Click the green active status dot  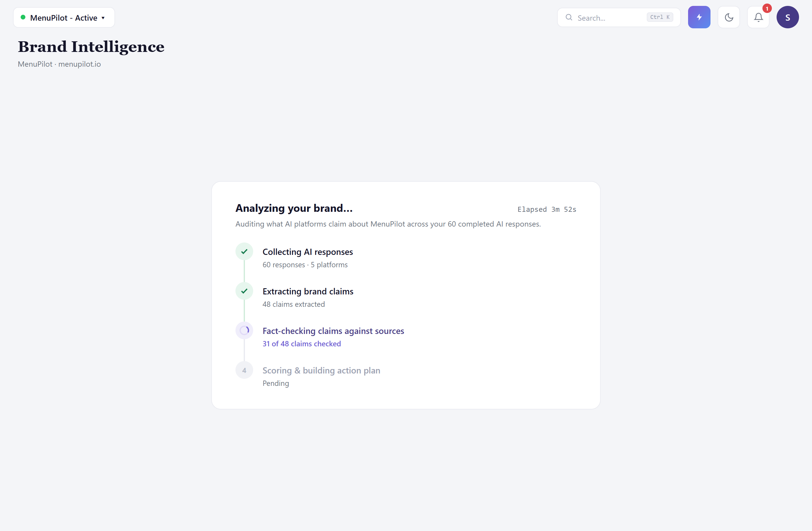click(x=23, y=17)
